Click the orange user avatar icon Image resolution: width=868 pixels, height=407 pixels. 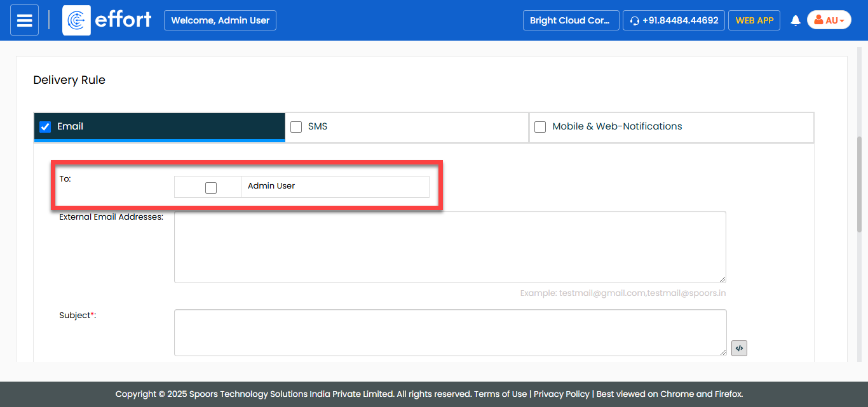pyautogui.click(x=818, y=20)
